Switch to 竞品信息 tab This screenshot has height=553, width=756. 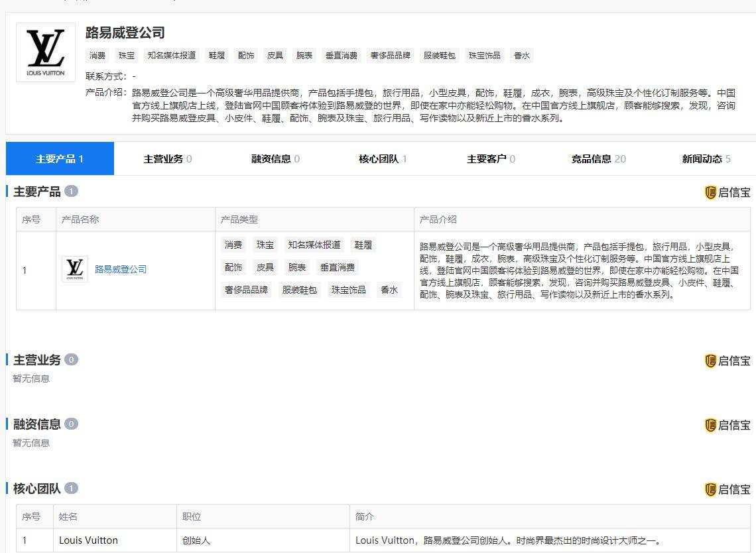pos(598,159)
